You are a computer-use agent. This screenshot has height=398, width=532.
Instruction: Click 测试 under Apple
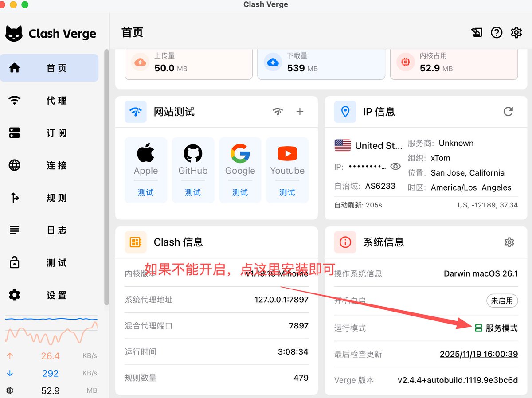(145, 192)
